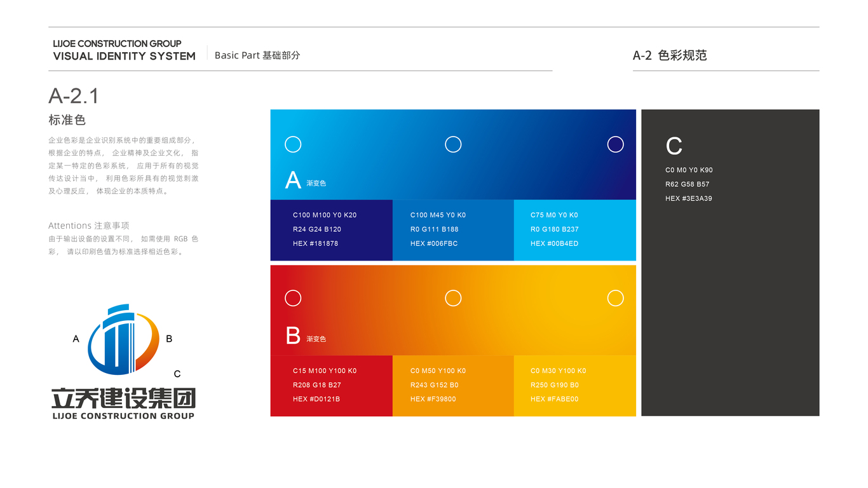Click the HEX #FABE00 value

pyautogui.click(x=555, y=399)
